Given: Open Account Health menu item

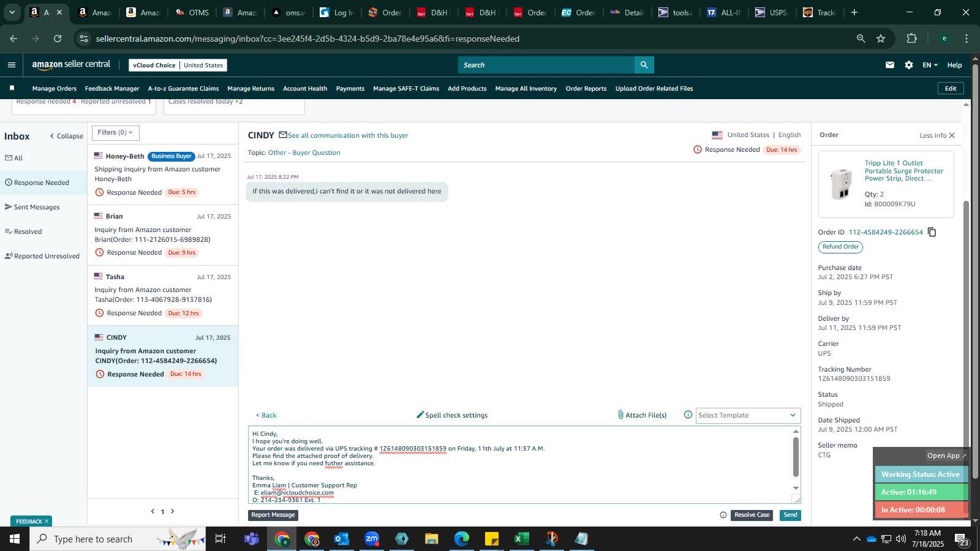Looking at the screenshot, I should 305,89.
